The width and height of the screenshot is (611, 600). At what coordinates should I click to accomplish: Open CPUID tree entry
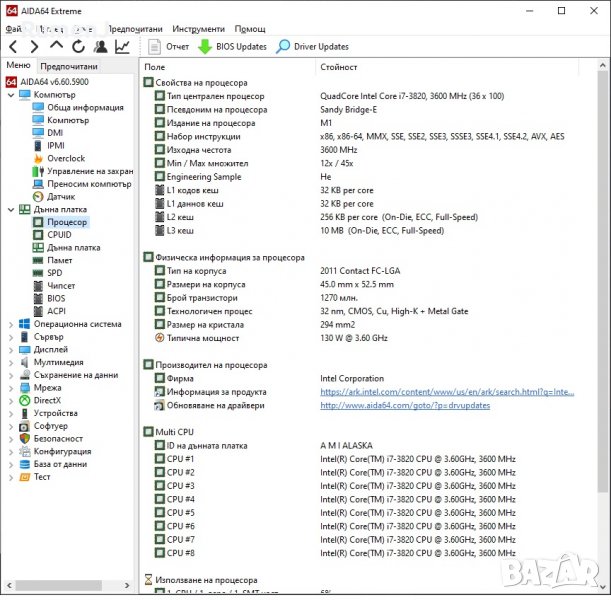click(x=59, y=235)
